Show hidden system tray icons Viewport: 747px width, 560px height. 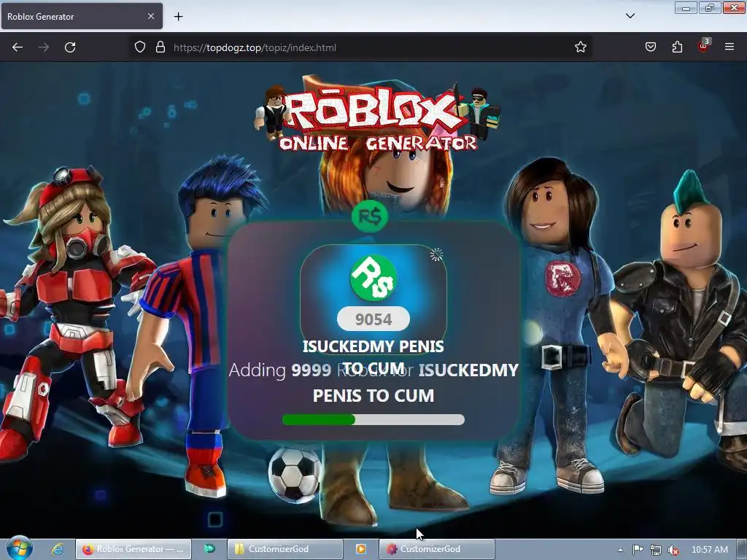point(620,550)
